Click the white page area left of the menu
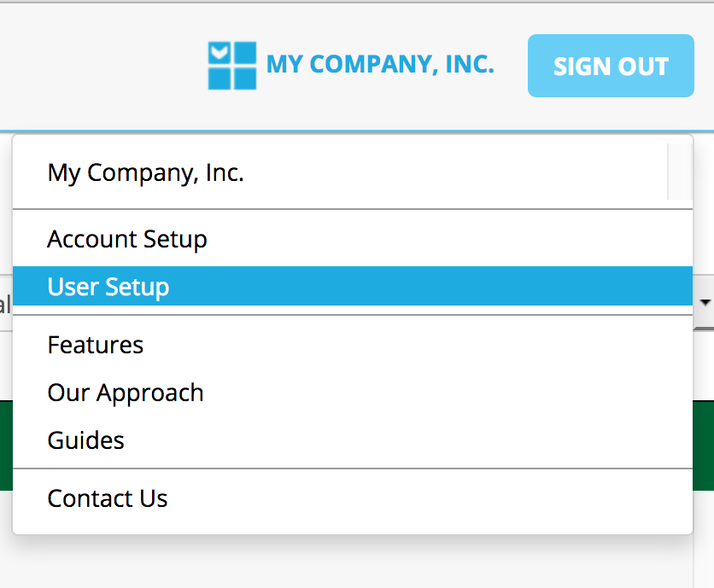Image resolution: width=714 pixels, height=588 pixels. (x=5, y=358)
